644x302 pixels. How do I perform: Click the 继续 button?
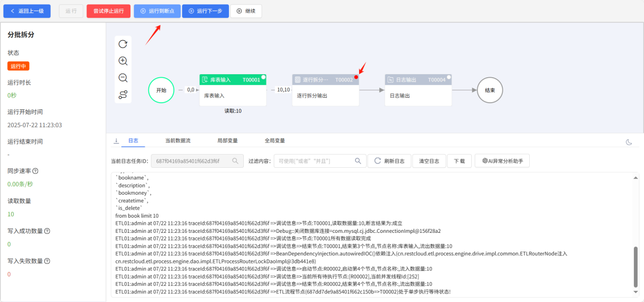coord(246,11)
